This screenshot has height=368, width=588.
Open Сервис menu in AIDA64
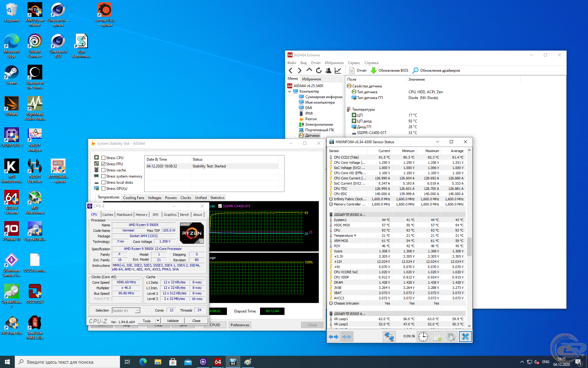(x=354, y=63)
